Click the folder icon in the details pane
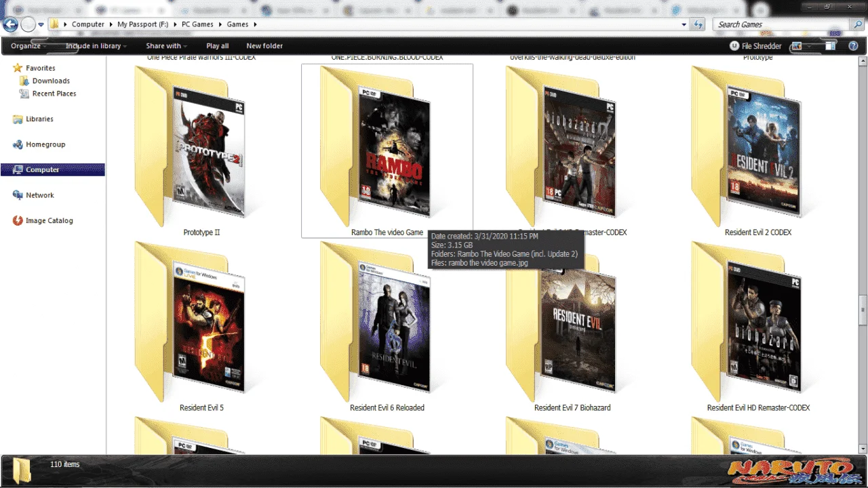This screenshot has height=488, width=868. point(22,470)
